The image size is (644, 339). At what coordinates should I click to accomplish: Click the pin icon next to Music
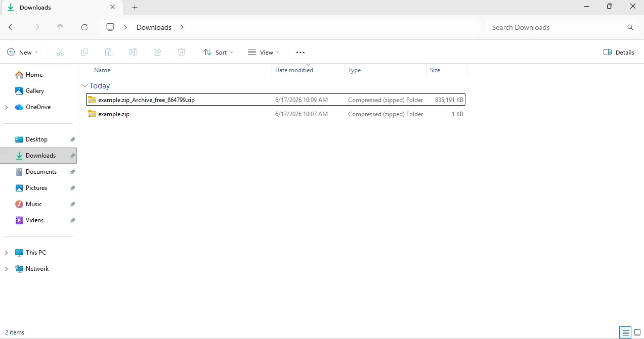tap(72, 204)
